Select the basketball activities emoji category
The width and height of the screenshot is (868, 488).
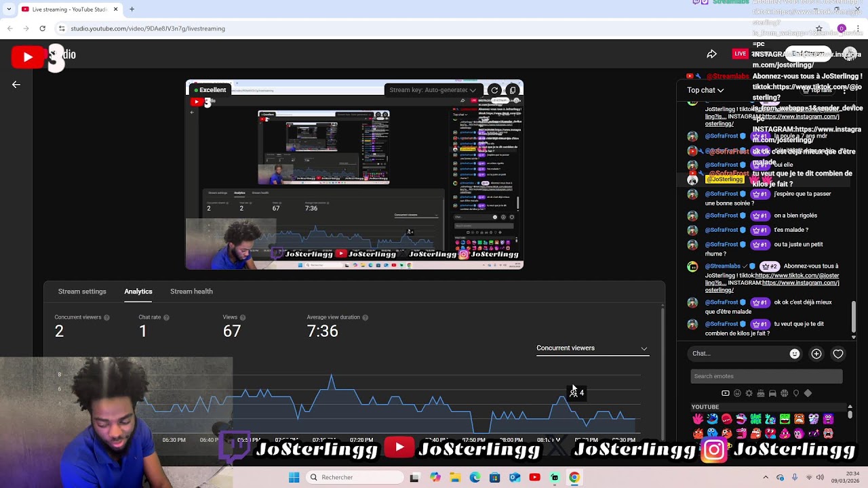tap(784, 393)
